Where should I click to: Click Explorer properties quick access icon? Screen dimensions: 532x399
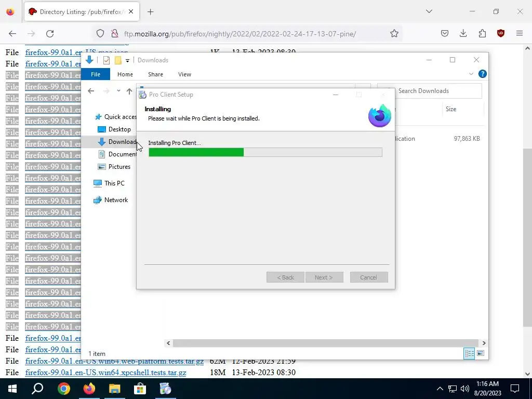[107, 60]
